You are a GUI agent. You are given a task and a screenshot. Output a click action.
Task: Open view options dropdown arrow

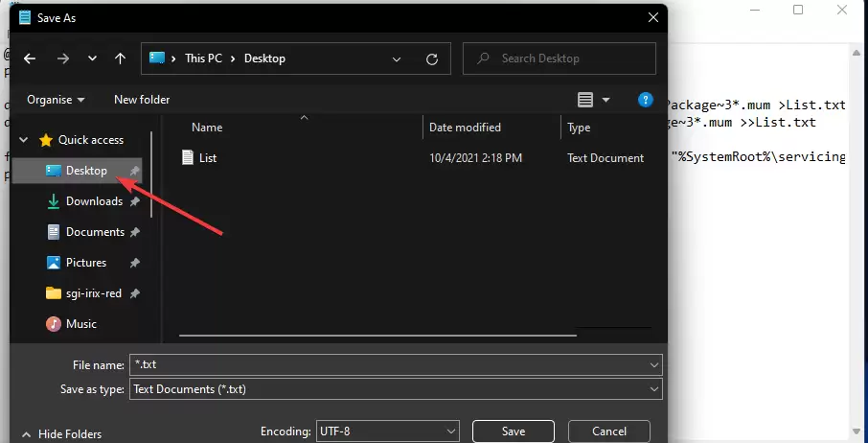[605, 100]
